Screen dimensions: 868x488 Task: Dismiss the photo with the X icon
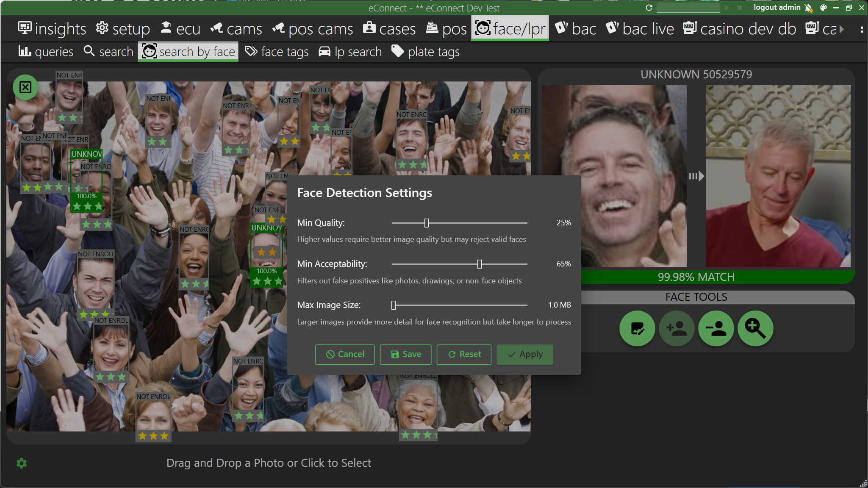(25, 87)
